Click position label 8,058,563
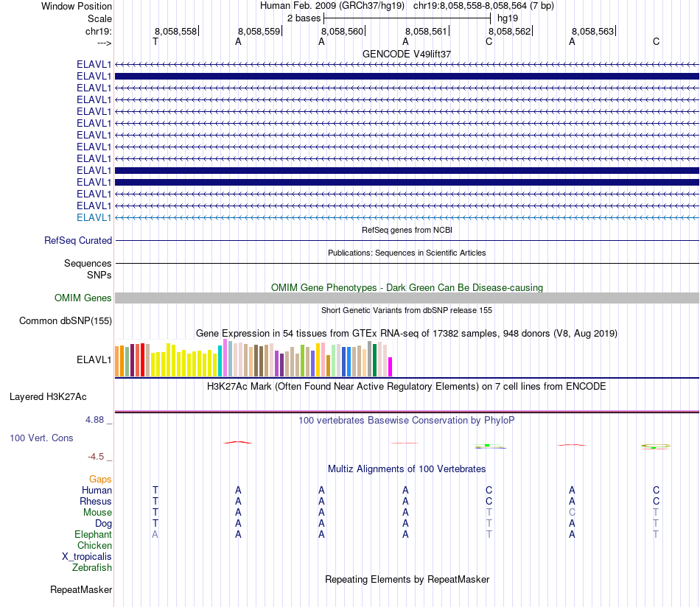The width and height of the screenshot is (700, 607). tap(593, 31)
